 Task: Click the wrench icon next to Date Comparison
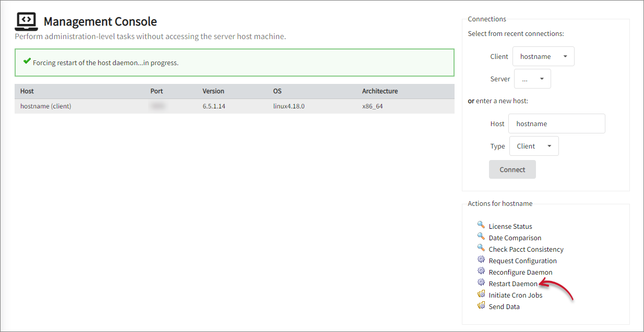(481, 237)
